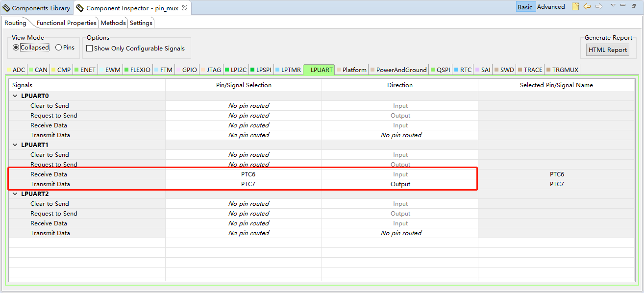The image size is (644, 293).
Task: Select the Pins view mode
Action: 65,48
